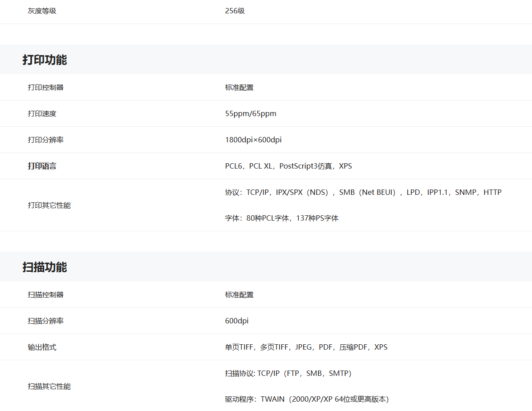Click the 55ppm/65ppm print speed value
Screen dimensions: 532x411
coord(251,114)
